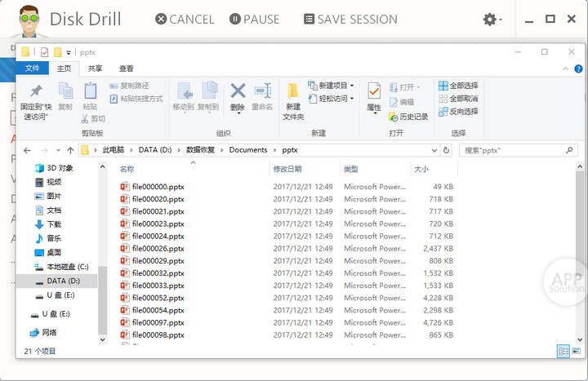This screenshot has height=381, width=588.
Task: Select 网络 in the navigation pane
Action: point(43,332)
